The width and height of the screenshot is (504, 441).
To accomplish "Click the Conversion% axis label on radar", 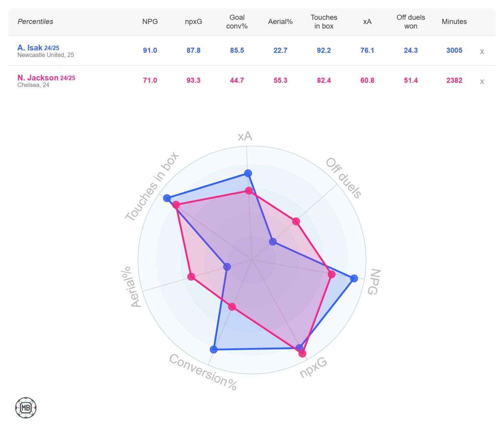I will (203, 372).
